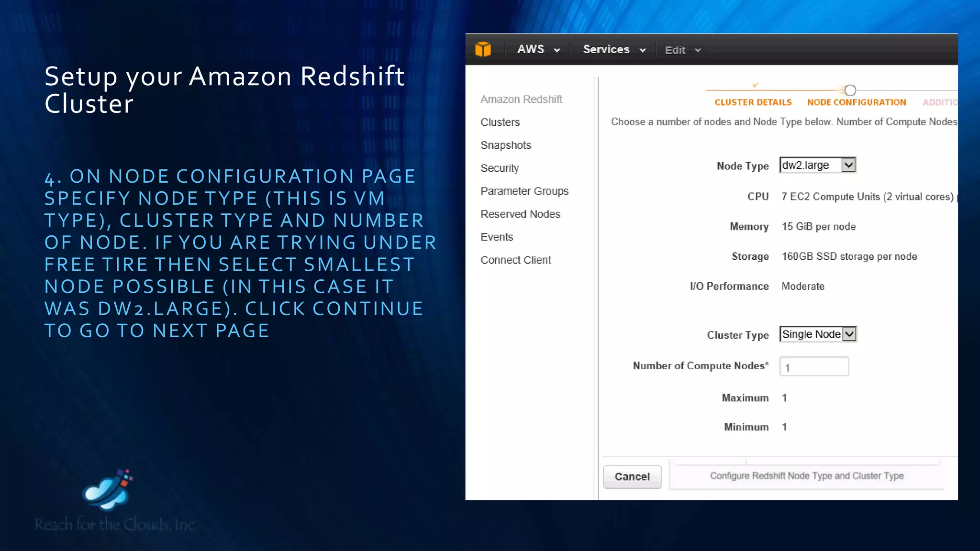Viewport: 980px width, 551px height.
Task: Click the Amazon Redshift sidebar heading
Action: click(x=521, y=99)
